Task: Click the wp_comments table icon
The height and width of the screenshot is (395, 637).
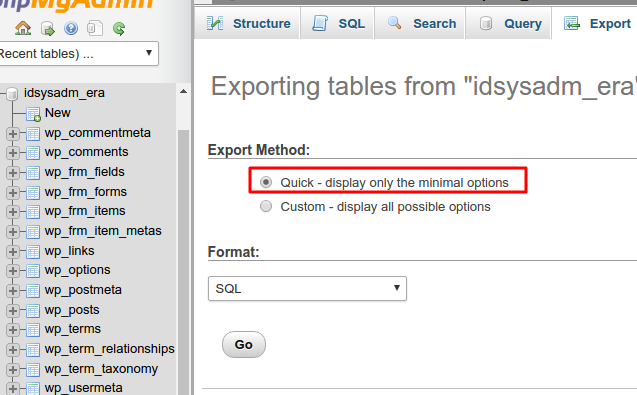Action: click(x=32, y=153)
